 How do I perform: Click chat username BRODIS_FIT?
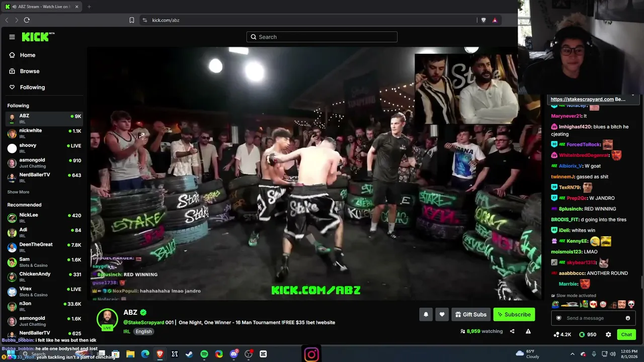[565, 219]
